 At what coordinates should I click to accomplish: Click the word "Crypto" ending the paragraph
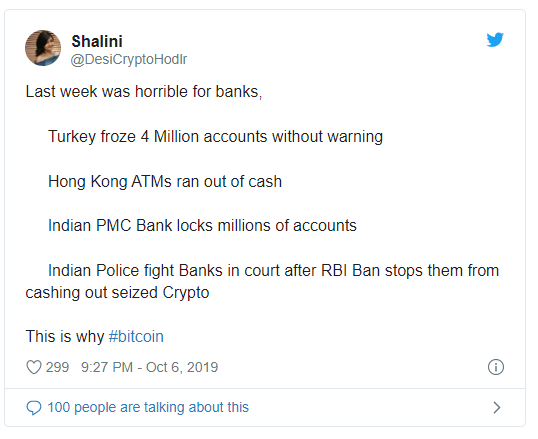[x=186, y=293]
